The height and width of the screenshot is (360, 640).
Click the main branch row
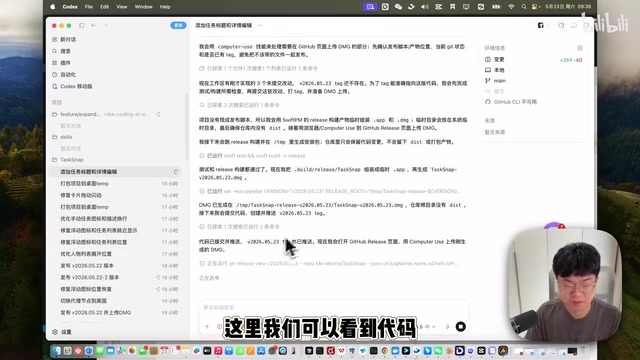pyautogui.click(x=495, y=81)
